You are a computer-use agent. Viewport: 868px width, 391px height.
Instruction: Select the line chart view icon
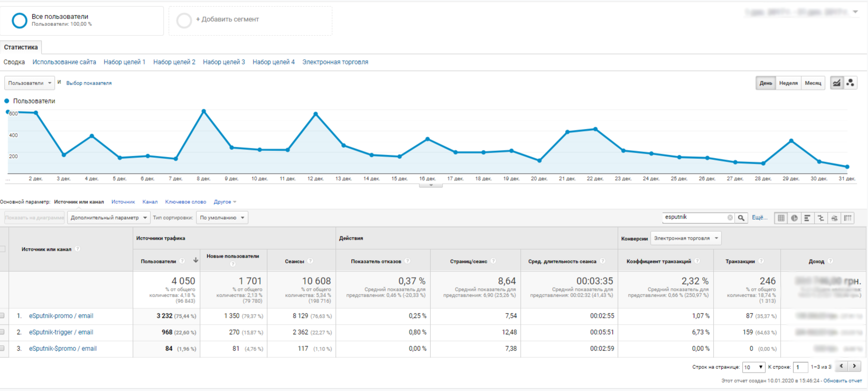[x=836, y=83]
